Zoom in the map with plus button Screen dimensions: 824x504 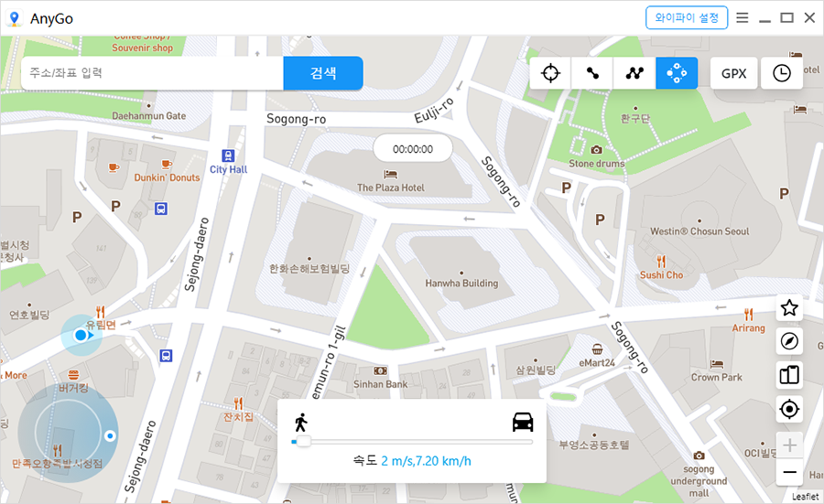point(789,445)
